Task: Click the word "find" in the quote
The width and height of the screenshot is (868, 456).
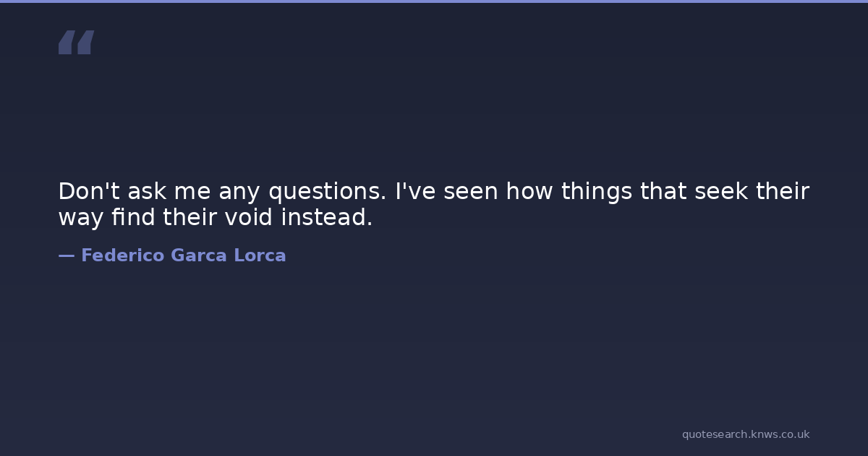Action: tap(133, 217)
